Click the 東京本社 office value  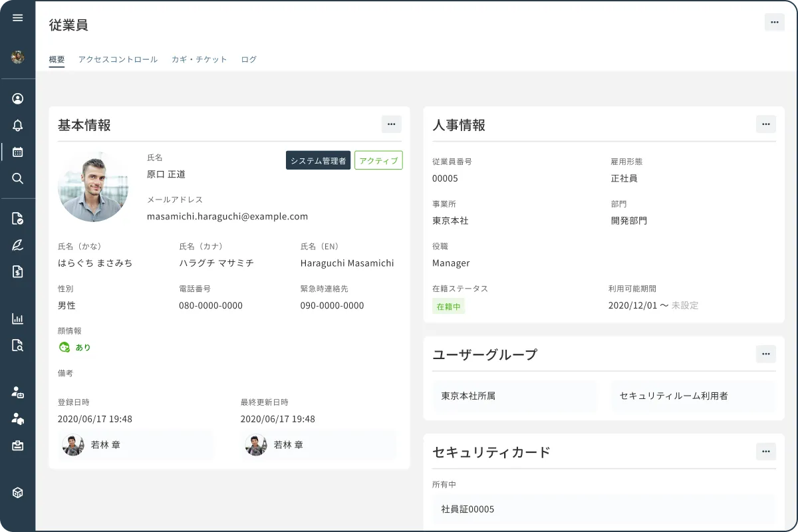(x=450, y=220)
